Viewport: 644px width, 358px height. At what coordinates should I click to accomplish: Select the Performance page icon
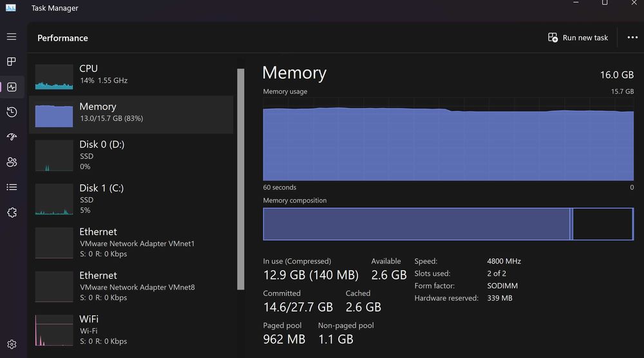click(x=12, y=87)
